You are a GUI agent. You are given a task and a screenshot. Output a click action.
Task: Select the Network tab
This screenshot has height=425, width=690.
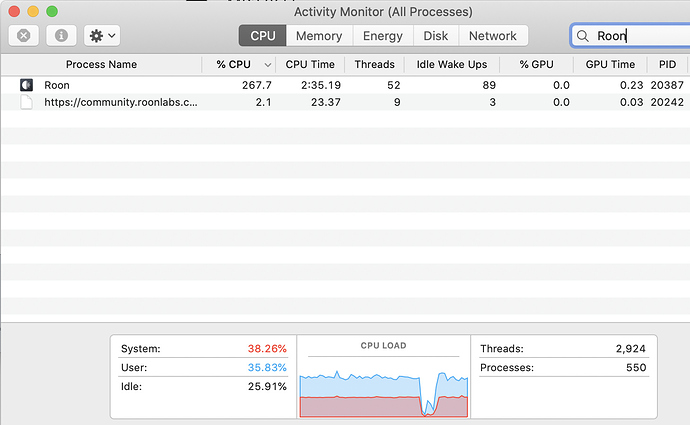click(493, 36)
